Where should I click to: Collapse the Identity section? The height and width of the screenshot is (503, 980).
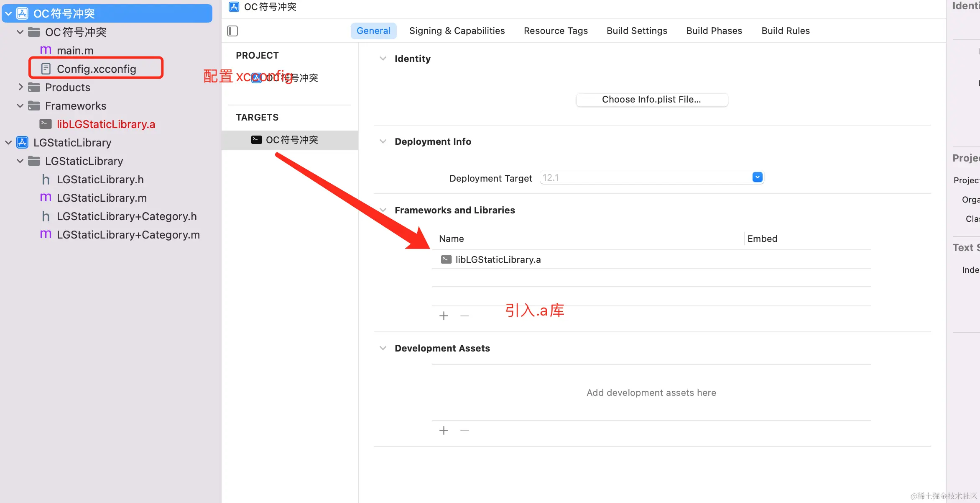(383, 59)
